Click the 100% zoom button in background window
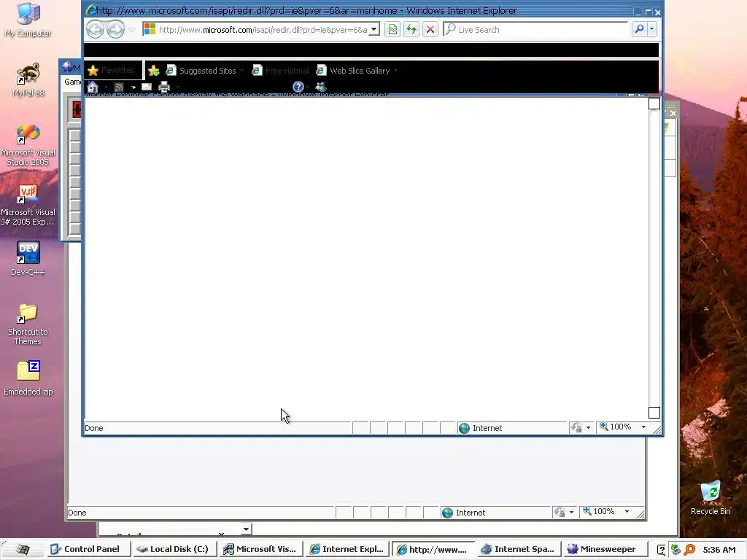Viewport: 747px width, 560px height. tap(600, 511)
